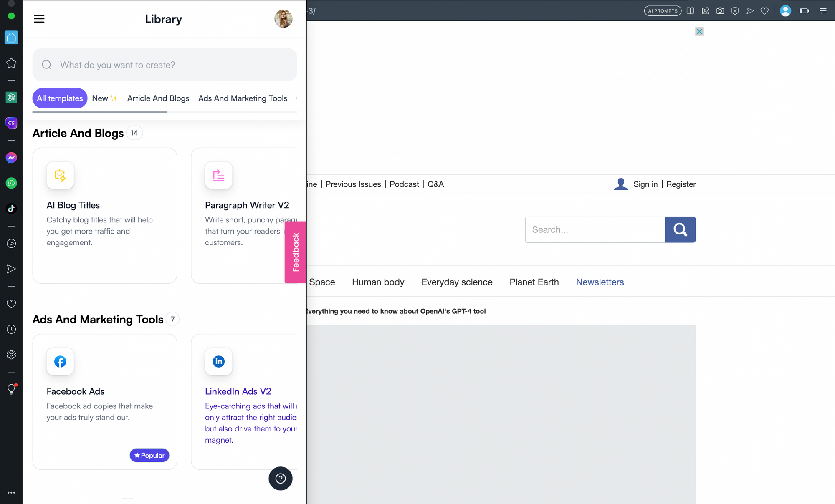The width and height of the screenshot is (835, 504).
Task: Open Messenger from the sidebar
Action: 11,158
